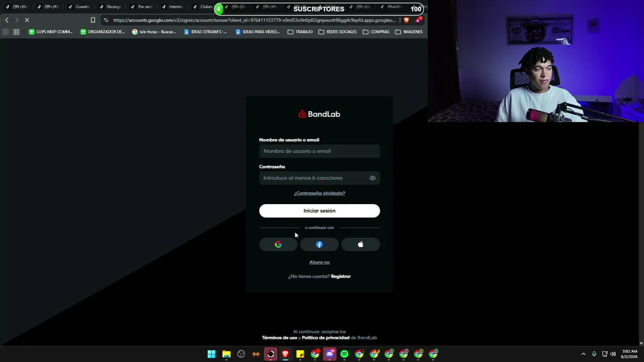
Task: Open Spotify from the taskbar
Action: pyautogui.click(x=344, y=354)
